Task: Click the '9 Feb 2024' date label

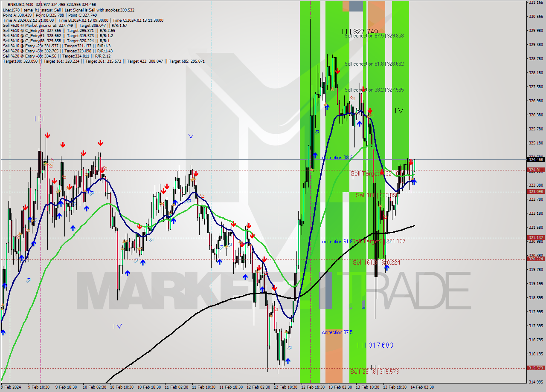Action: (x=11, y=387)
